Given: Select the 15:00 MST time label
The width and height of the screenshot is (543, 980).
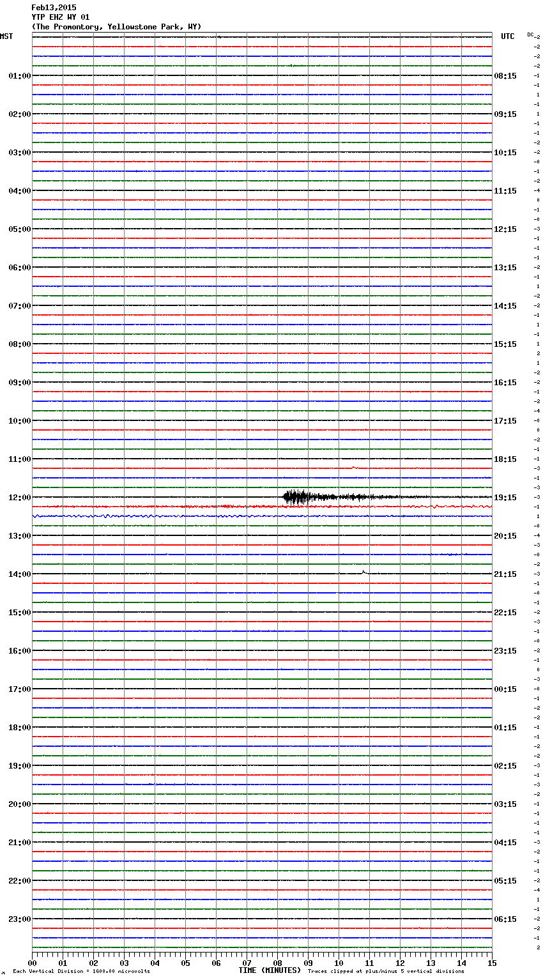Looking at the screenshot, I should (20, 613).
